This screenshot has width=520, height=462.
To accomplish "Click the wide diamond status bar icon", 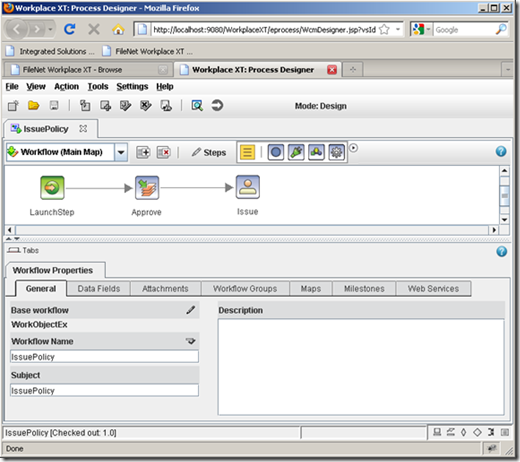I will [477, 432].
